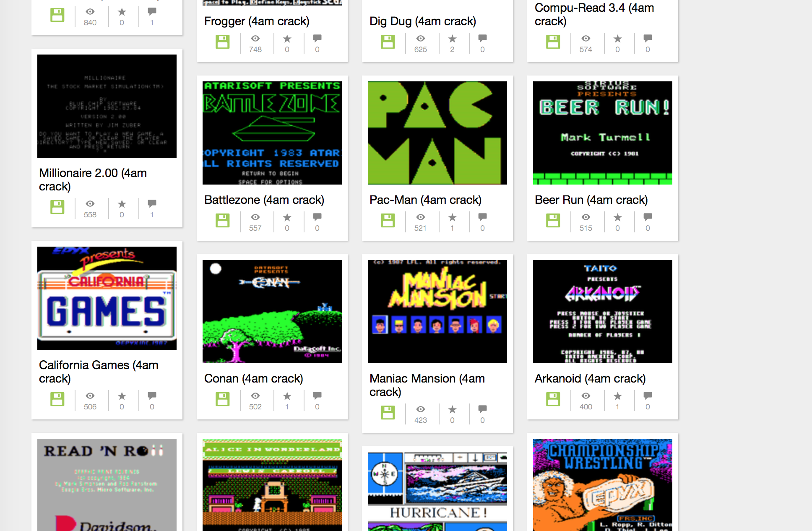
Task: Click the favorites star under Conan
Action: pos(287,396)
